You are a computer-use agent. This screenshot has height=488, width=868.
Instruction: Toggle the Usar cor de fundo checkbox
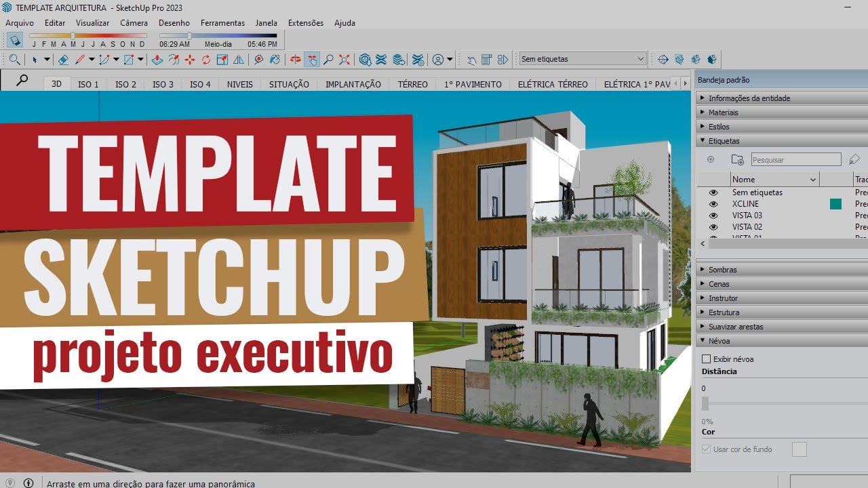(706, 449)
